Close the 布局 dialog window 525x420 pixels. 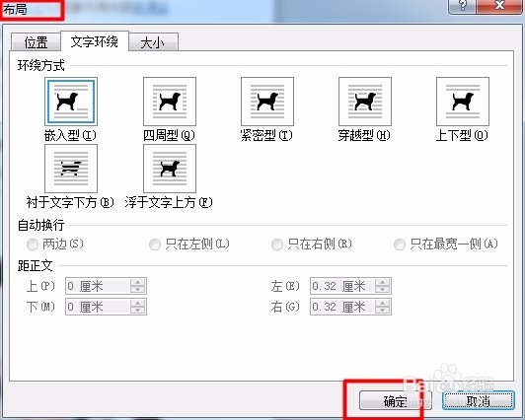point(499,6)
